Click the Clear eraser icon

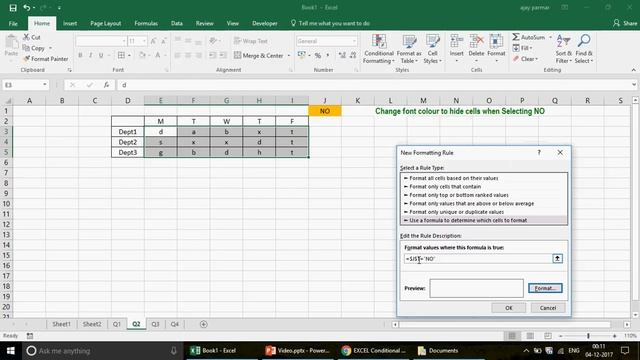click(516, 59)
